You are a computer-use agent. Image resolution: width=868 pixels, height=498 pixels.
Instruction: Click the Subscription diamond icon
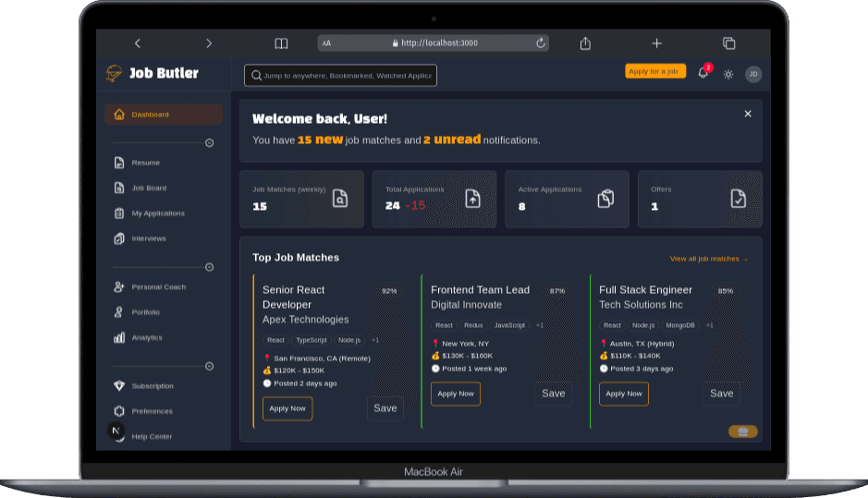119,385
